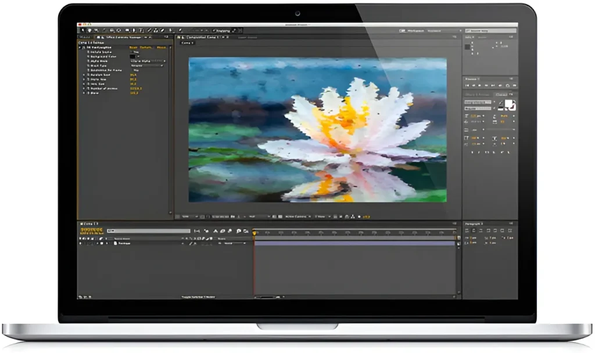This screenshot has height=364, width=595.
Task: Start RAM preview in Preview panel
Action: 514,85
